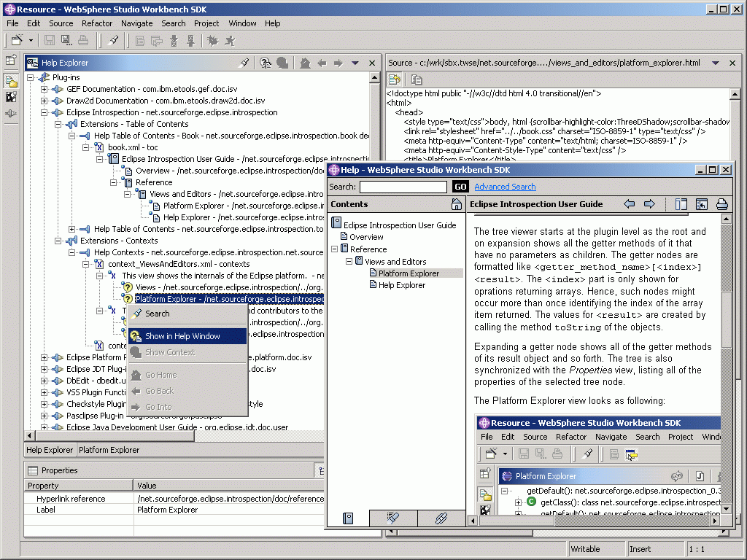Open the dropdown arrow next to New wizard

pos(31,41)
